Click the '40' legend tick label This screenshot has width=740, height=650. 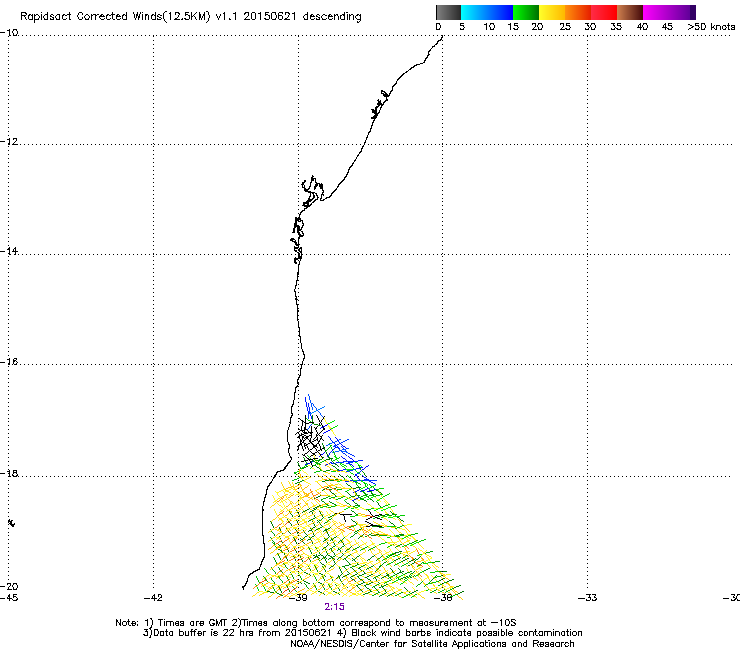(642, 27)
